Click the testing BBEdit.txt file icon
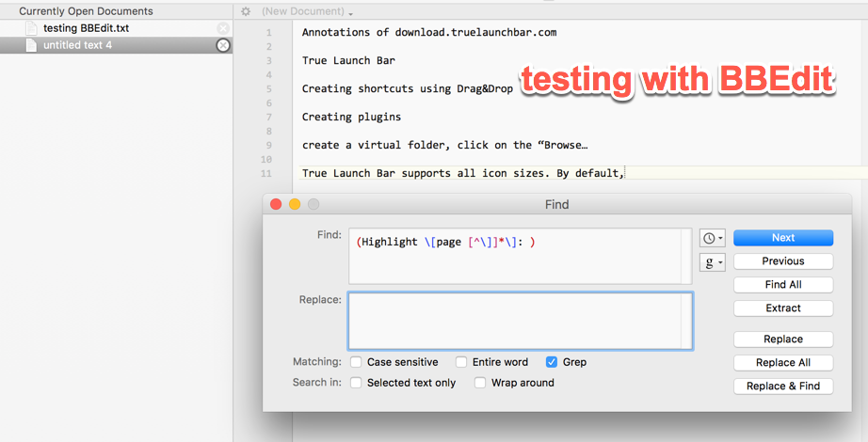The width and height of the screenshot is (868, 442). 32,28
